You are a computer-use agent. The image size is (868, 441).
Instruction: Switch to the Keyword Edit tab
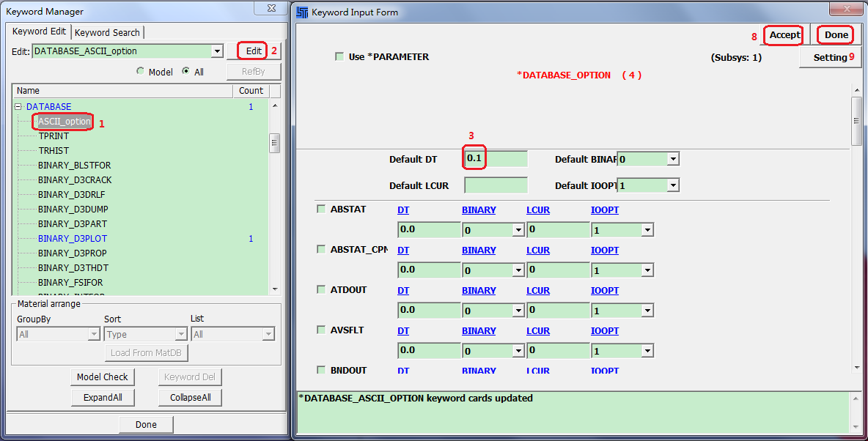coord(40,31)
